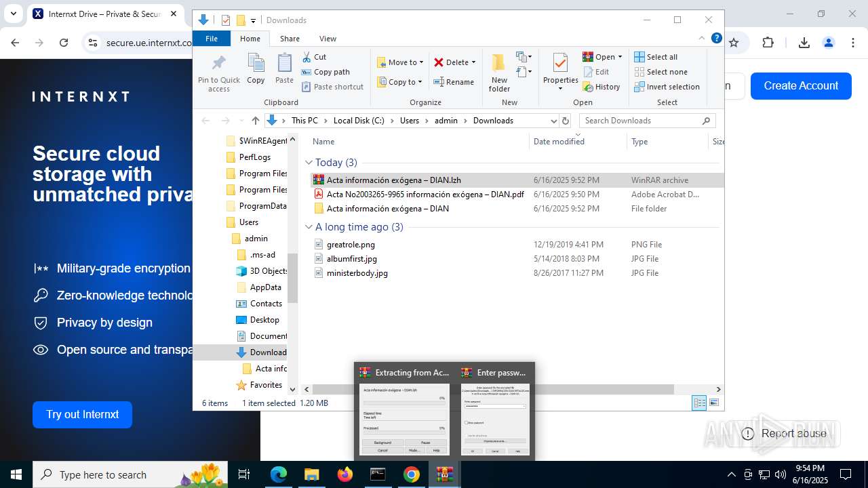The image size is (868, 488).
Task: Refresh the Downloads folder view
Action: 566,121
